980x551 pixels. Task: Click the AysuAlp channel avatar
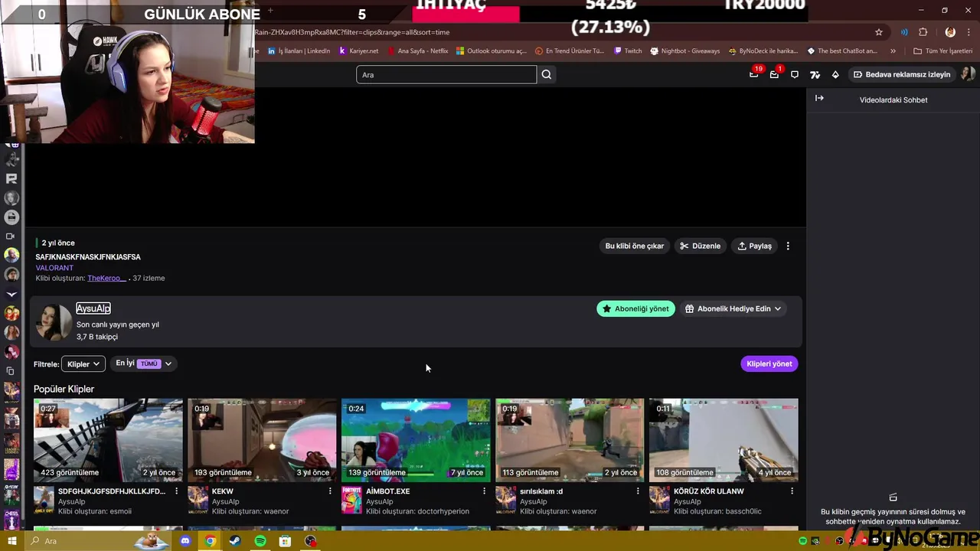(x=54, y=322)
